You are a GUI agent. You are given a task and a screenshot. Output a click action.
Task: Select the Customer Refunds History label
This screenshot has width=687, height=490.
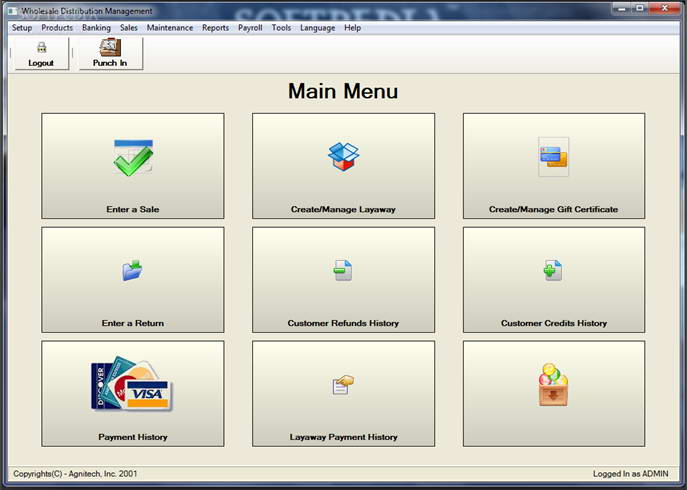[x=343, y=323]
